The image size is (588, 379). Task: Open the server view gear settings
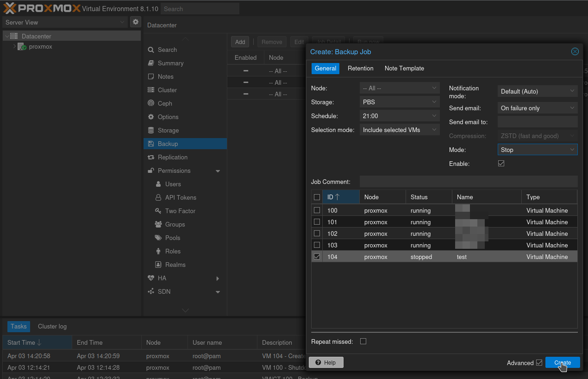(135, 22)
